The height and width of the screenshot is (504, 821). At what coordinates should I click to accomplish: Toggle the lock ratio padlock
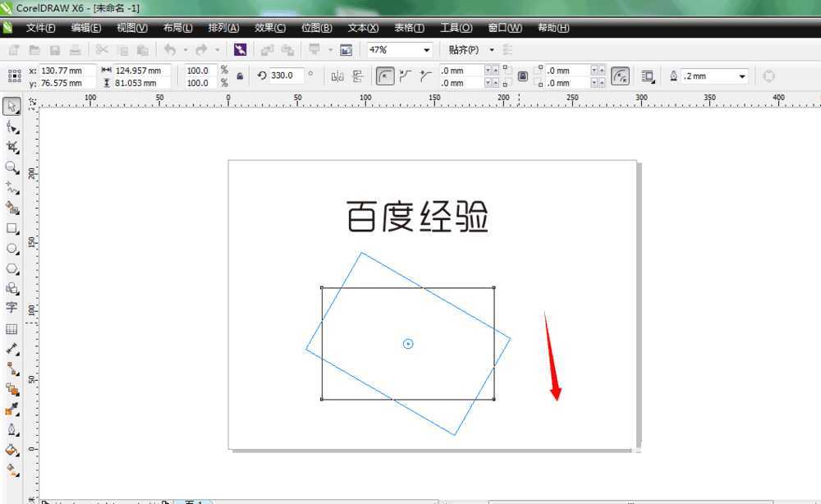(x=241, y=75)
